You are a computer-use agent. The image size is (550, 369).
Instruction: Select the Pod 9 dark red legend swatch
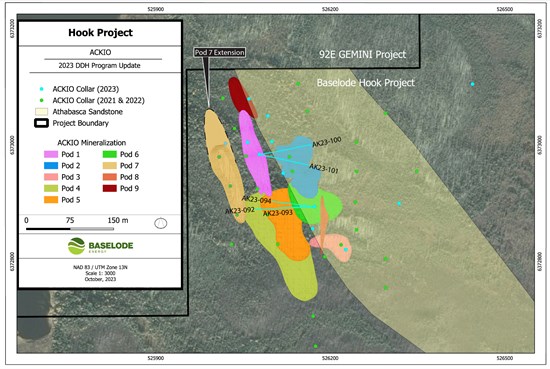(109, 188)
